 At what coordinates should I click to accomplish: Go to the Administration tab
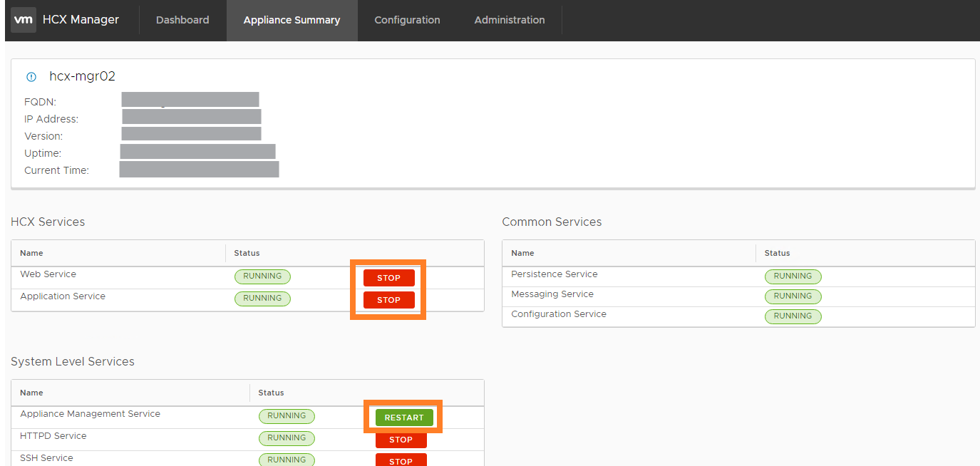tap(510, 20)
